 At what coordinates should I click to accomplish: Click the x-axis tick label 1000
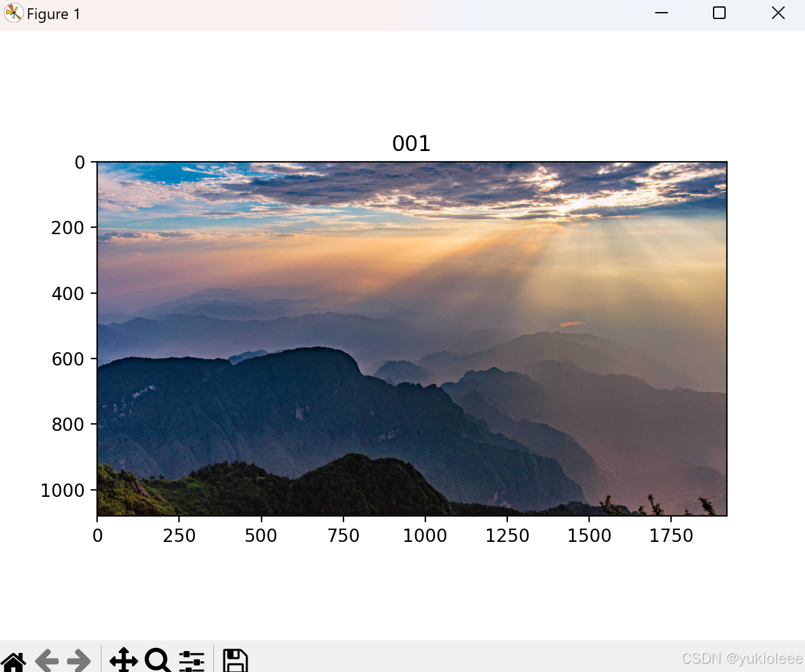coord(425,536)
